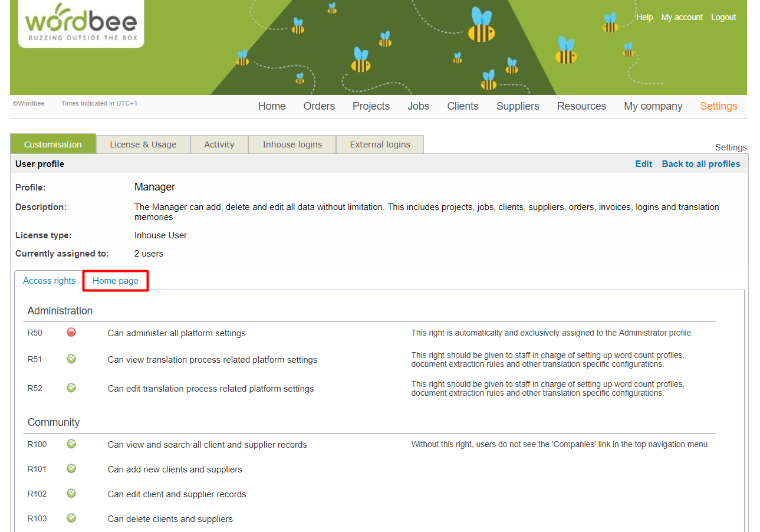Click the green check icon for R102
Image resolution: width=760 pixels, height=532 pixels.
click(71, 493)
